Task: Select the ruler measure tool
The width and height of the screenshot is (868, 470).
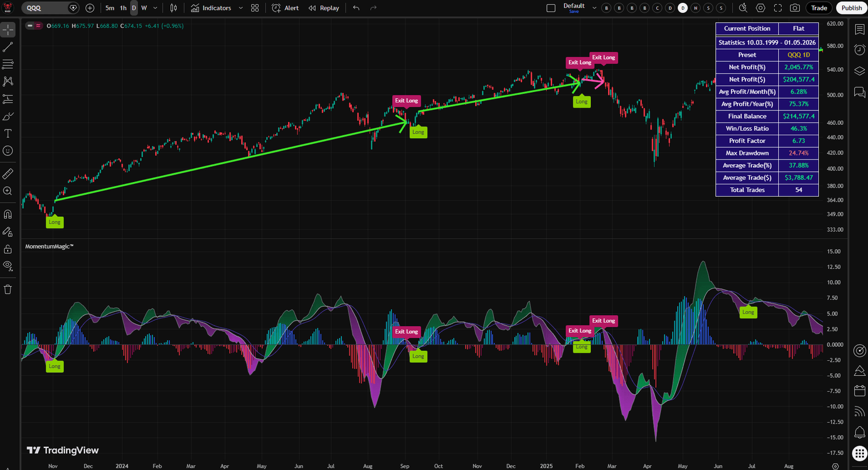Action: click(8, 173)
